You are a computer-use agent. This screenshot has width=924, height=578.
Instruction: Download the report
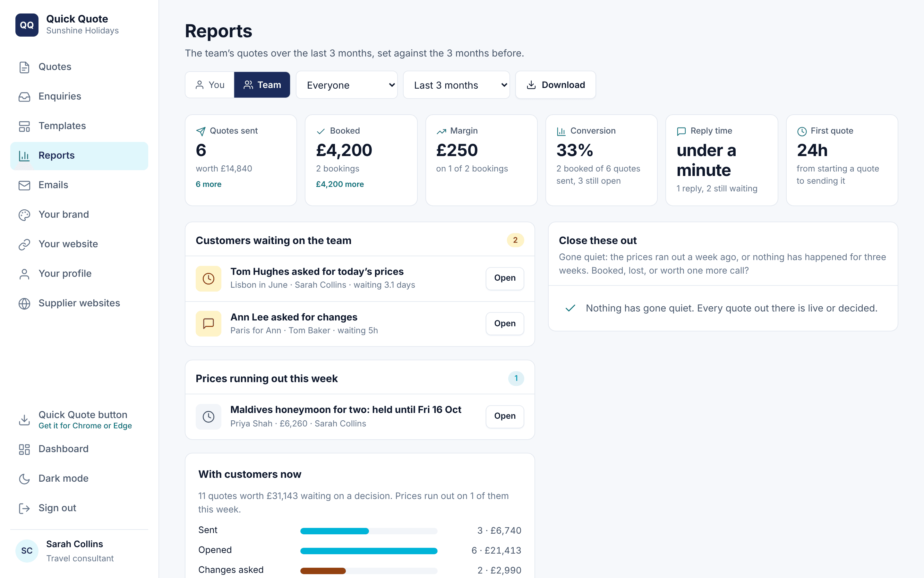click(x=556, y=85)
